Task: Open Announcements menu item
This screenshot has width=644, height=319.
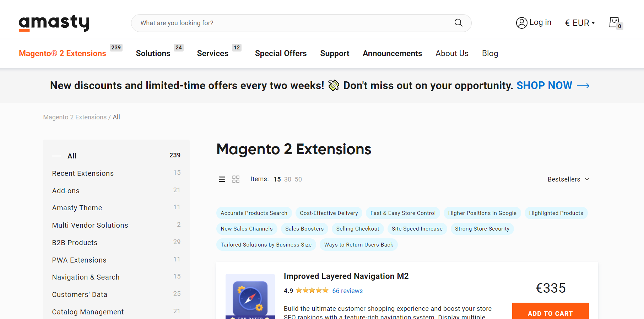Action: 392,53
